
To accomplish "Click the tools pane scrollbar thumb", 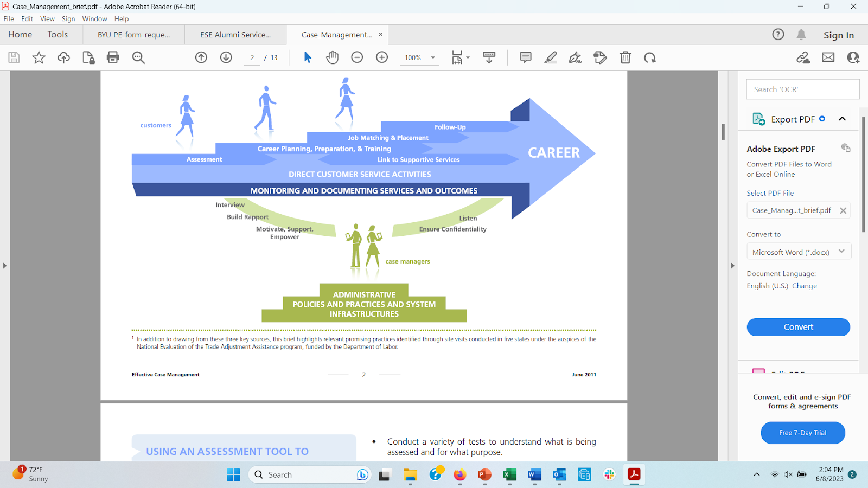I will point(863,174).
